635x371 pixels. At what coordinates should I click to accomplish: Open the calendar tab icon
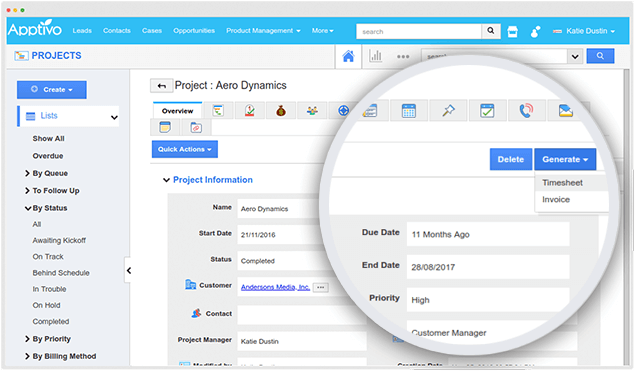click(x=409, y=110)
